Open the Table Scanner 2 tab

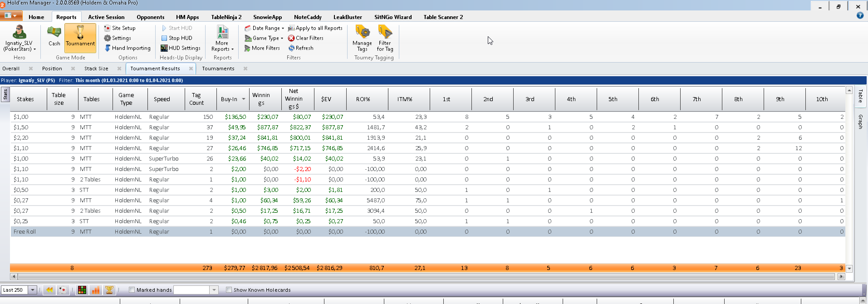tap(443, 17)
